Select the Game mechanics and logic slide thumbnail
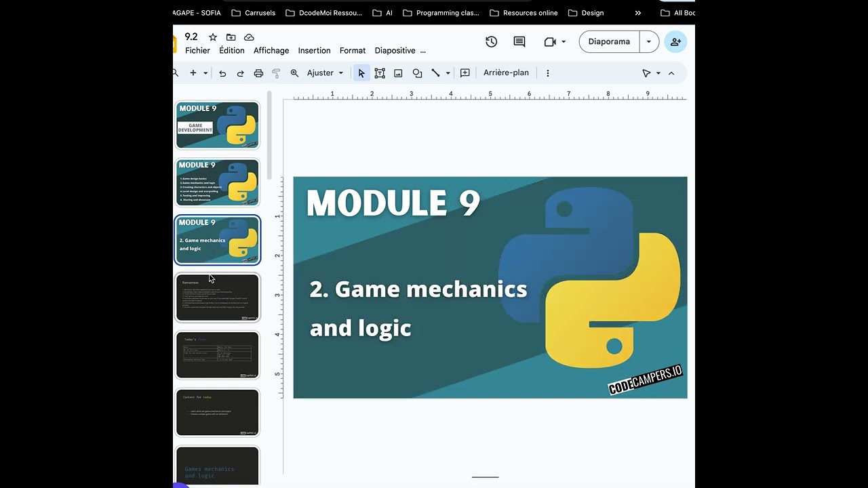 pos(218,240)
